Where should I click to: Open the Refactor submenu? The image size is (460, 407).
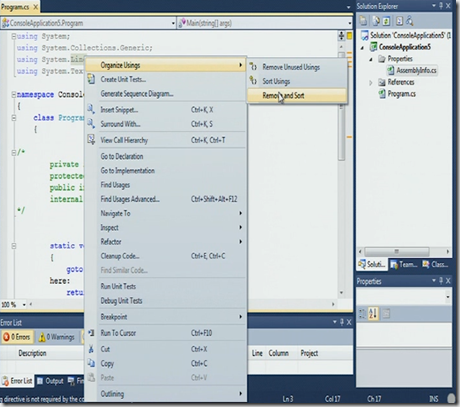(166, 242)
